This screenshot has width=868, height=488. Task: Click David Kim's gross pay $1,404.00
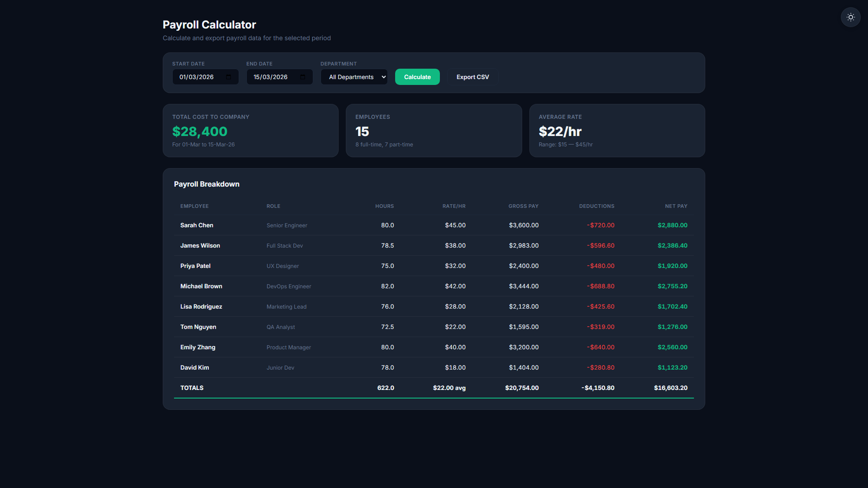coord(524,367)
